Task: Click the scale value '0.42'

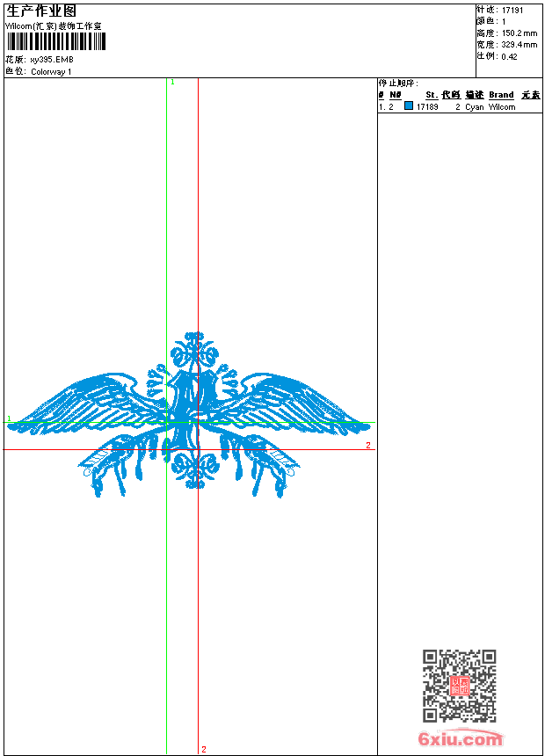Action: pos(509,56)
